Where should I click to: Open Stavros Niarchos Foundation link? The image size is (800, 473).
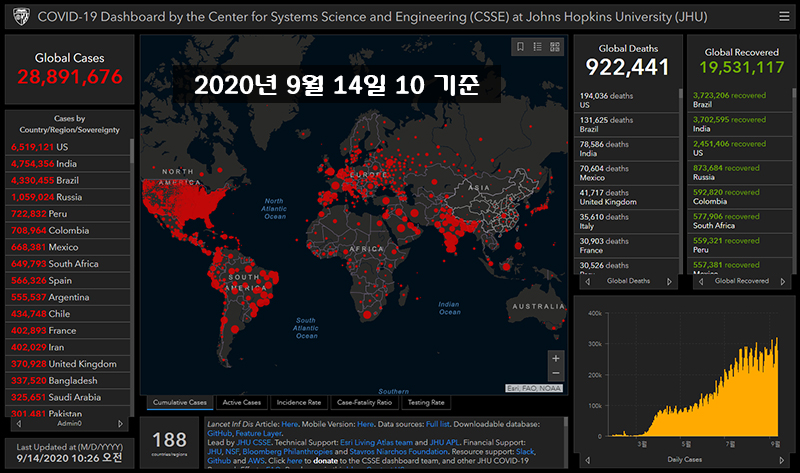tap(398, 452)
